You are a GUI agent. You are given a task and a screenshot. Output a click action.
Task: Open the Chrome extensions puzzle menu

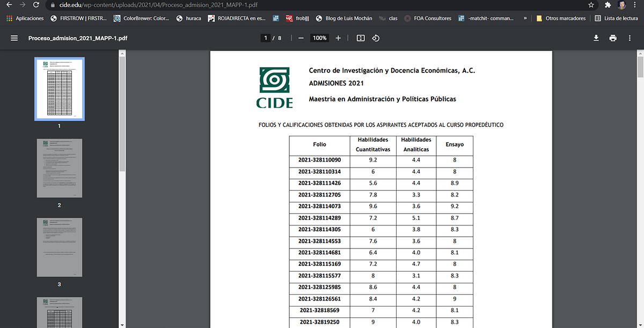[607, 5]
